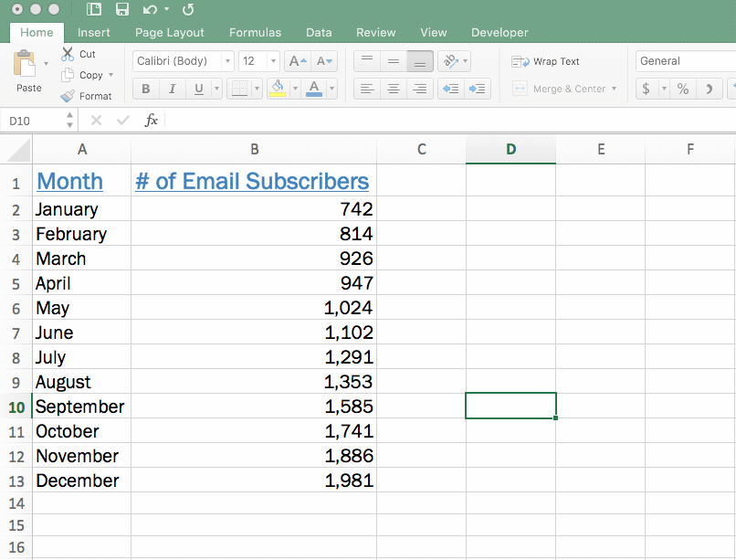This screenshot has height=560, width=736.
Task: Open the font size dropdown
Action: coord(271,60)
